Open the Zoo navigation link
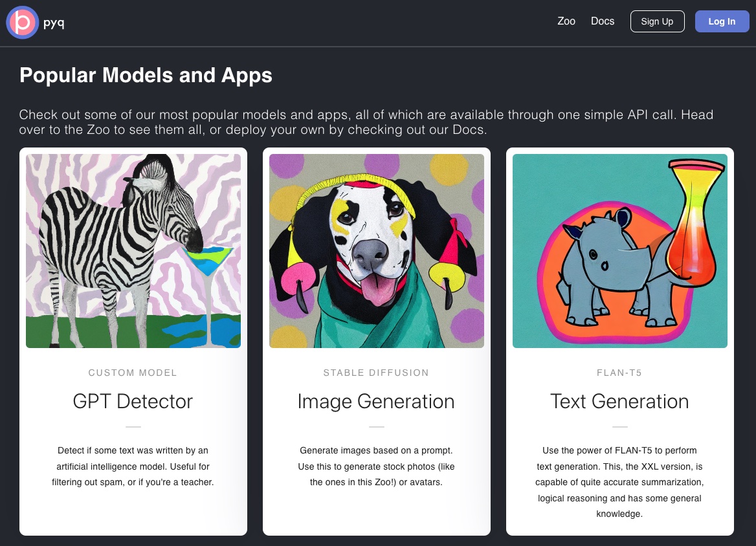Screen dimensions: 756x546 [x=566, y=21]
